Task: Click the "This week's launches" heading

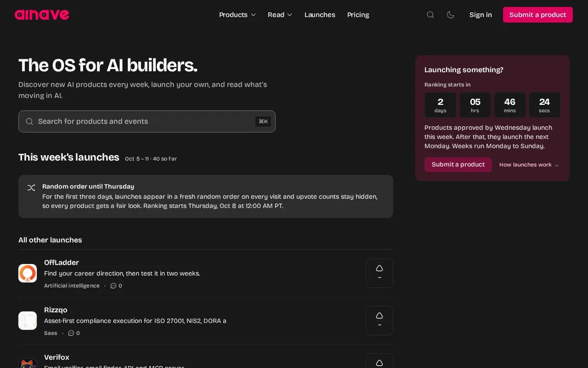Action: coord(69,157)
